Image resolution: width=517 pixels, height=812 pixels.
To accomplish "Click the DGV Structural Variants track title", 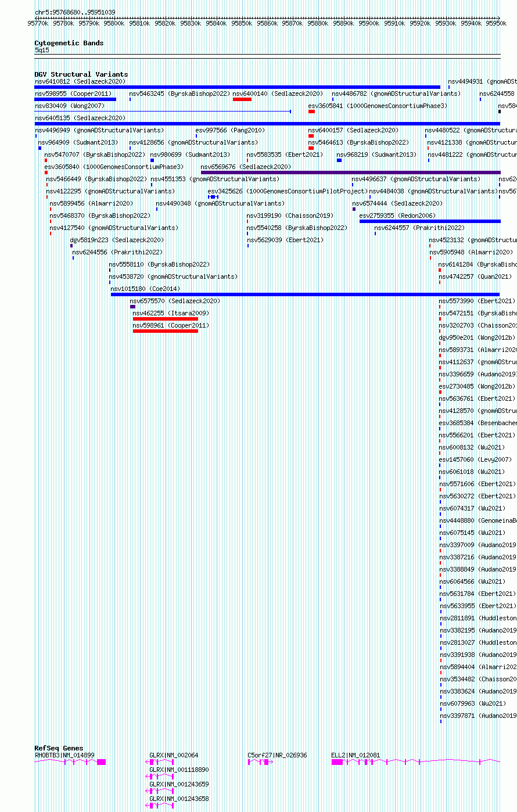I will tap(81, 74).
